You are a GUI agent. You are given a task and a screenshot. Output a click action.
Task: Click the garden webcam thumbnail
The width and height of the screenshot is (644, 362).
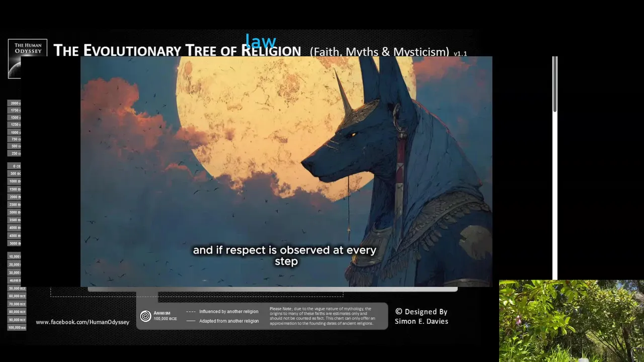[572, 321]
